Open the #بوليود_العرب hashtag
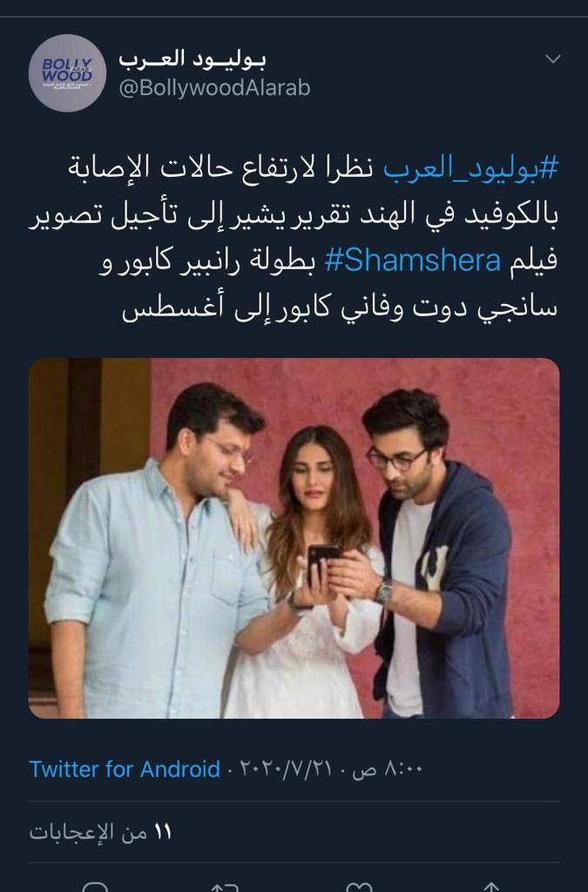This screenshot has height=892, width=588. (x=471, y=170)
